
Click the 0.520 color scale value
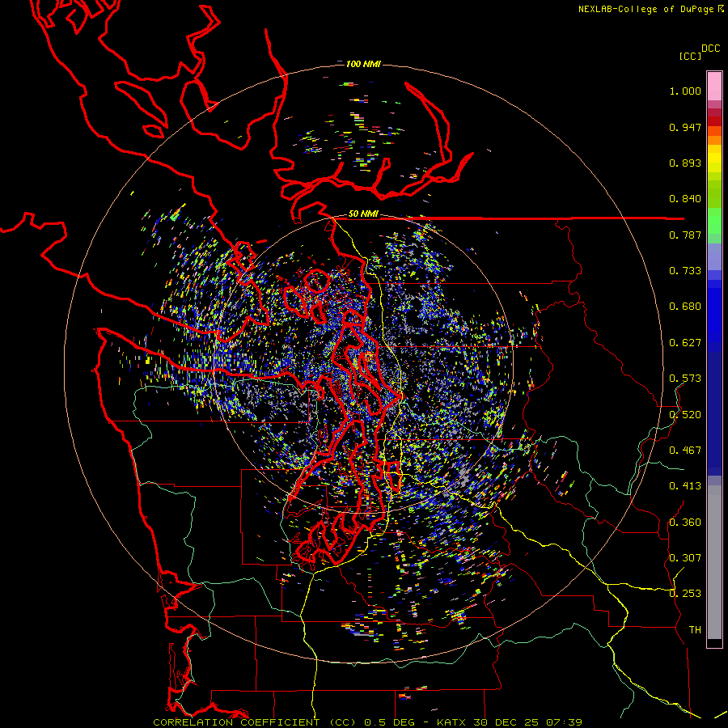click(x=685, y=414)
